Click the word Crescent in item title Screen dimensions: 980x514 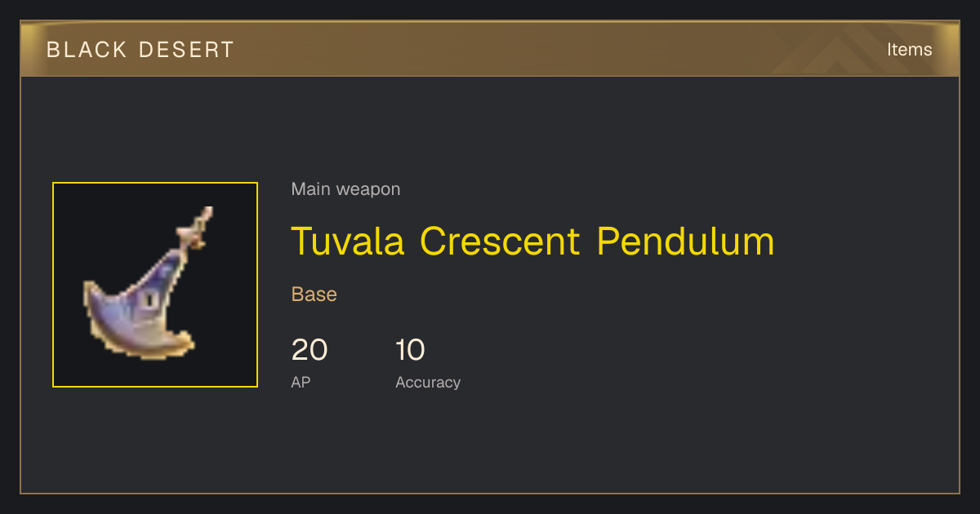[500, 241]
